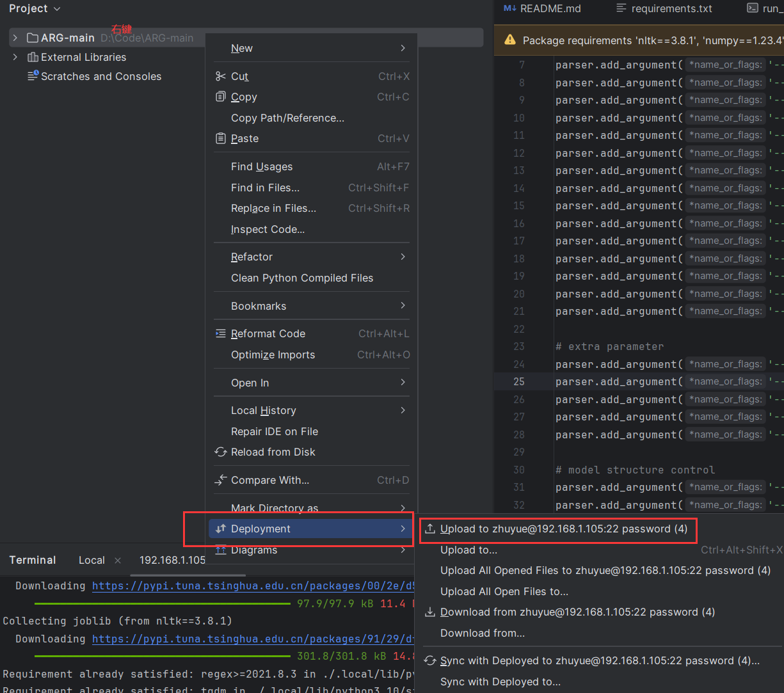Click the requirements.txt file icon
Screen dimensions: 784x693
click(621, 8)
